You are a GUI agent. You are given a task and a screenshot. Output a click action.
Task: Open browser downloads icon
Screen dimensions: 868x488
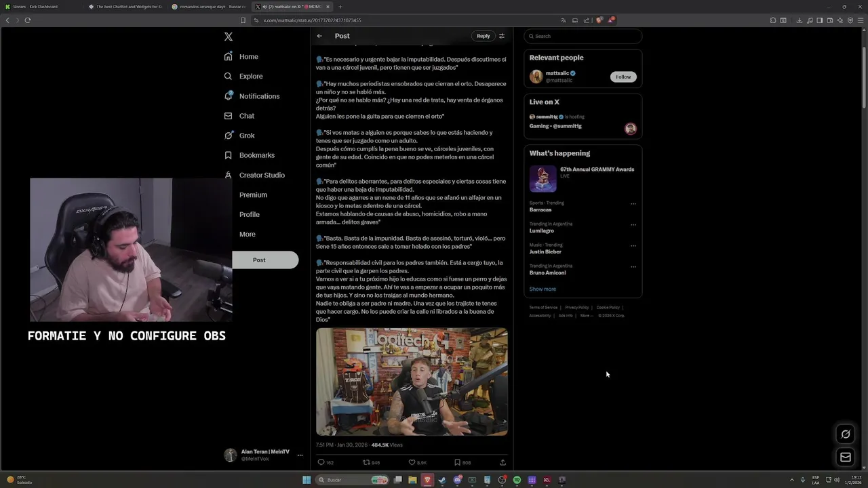(799, 20)
